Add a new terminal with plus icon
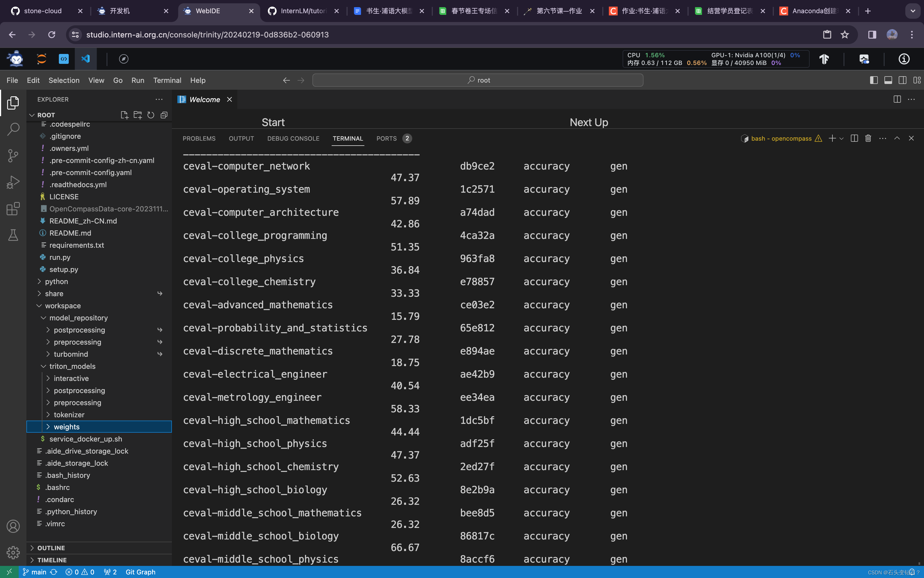The height and width of the screenshot is (578, 924). pos(832,138)
